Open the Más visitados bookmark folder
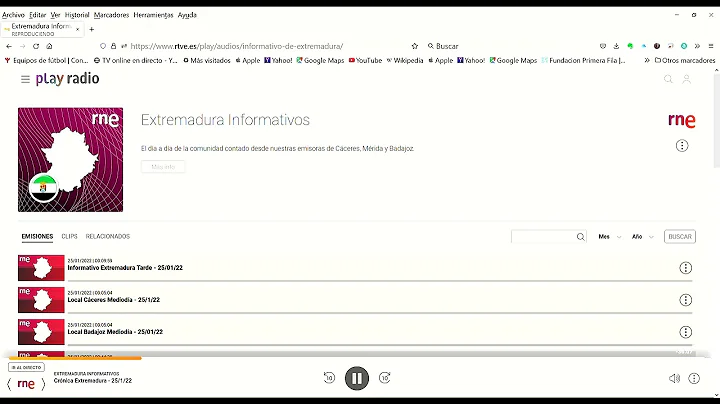The width and height of the screenshot is (720, 404). pyautogui.click(x=207, y=60)
